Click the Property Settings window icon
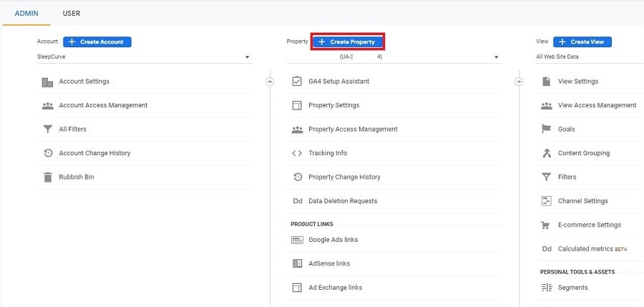Viewport: 644px width, 307px height. [297, 106]
